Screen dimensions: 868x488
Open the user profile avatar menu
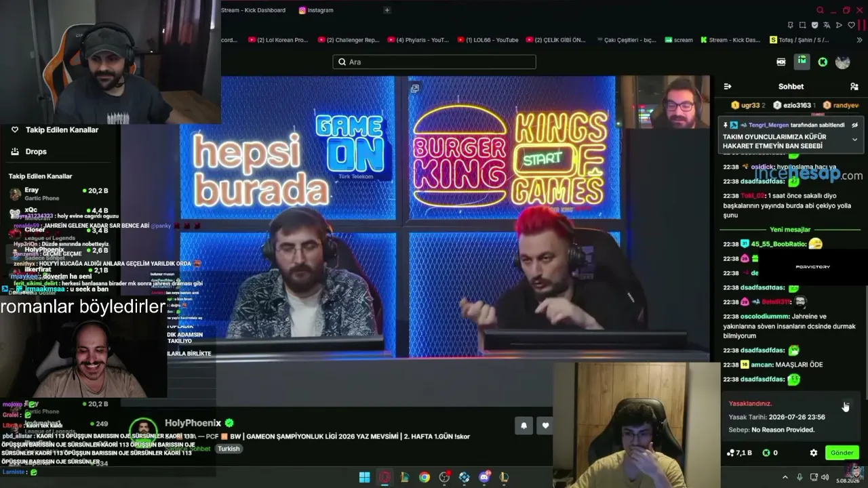(x=843, y=62)
